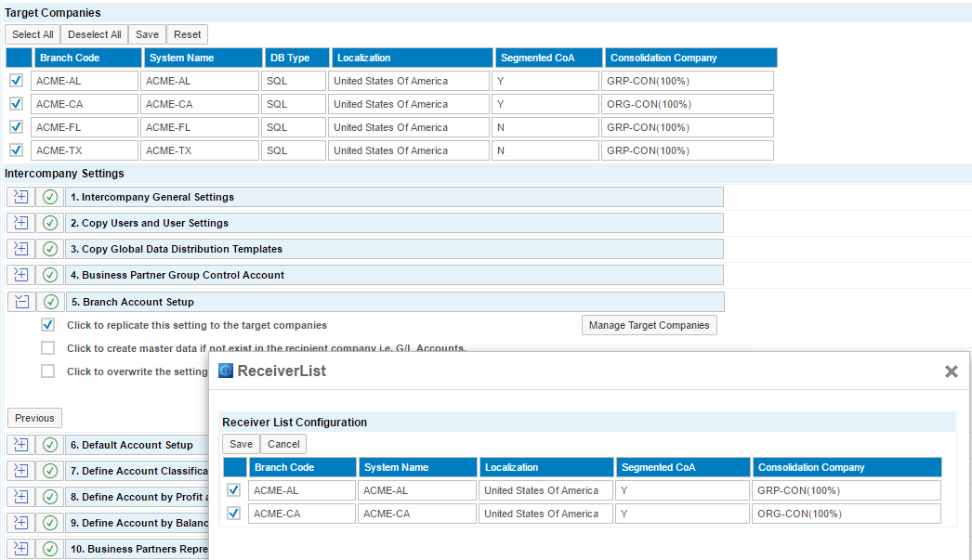The height and width of the screenshot is (560, 972).
Task: Click green check icon for Copy Global Data Distribution Templates
Action: point(51,249)
